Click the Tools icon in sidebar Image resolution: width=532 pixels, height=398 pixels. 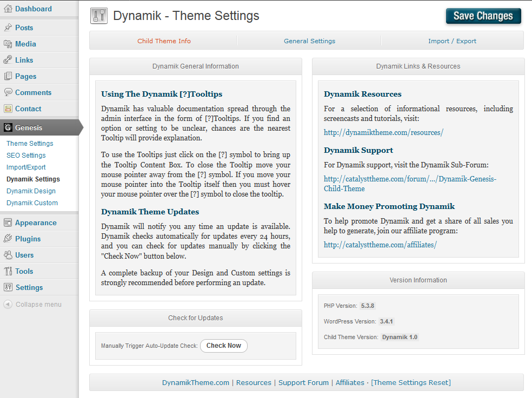[8, 271]
